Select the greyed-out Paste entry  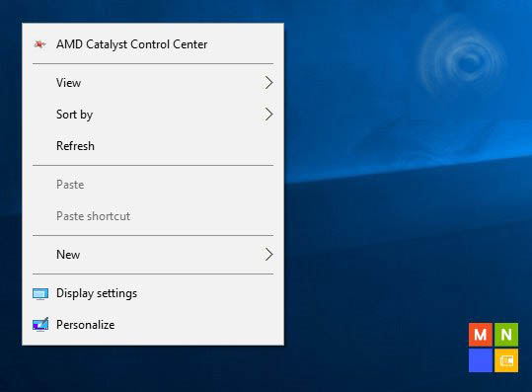coord(153,185)
